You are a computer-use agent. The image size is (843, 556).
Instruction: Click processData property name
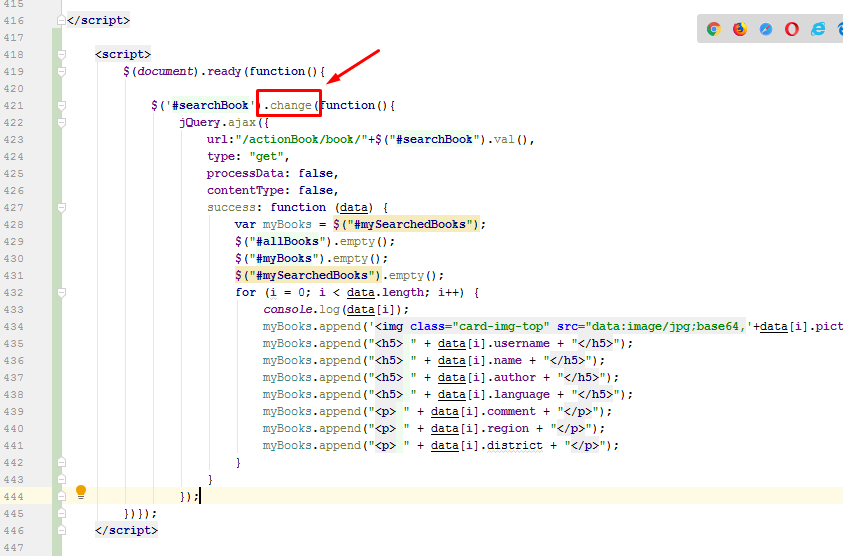(x=245, y=174)
